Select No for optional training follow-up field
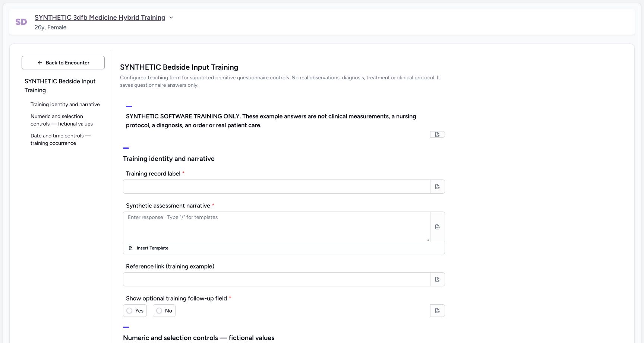Image resolution: width=644 pixels, height=343 pixels. (x=164, y=311)
